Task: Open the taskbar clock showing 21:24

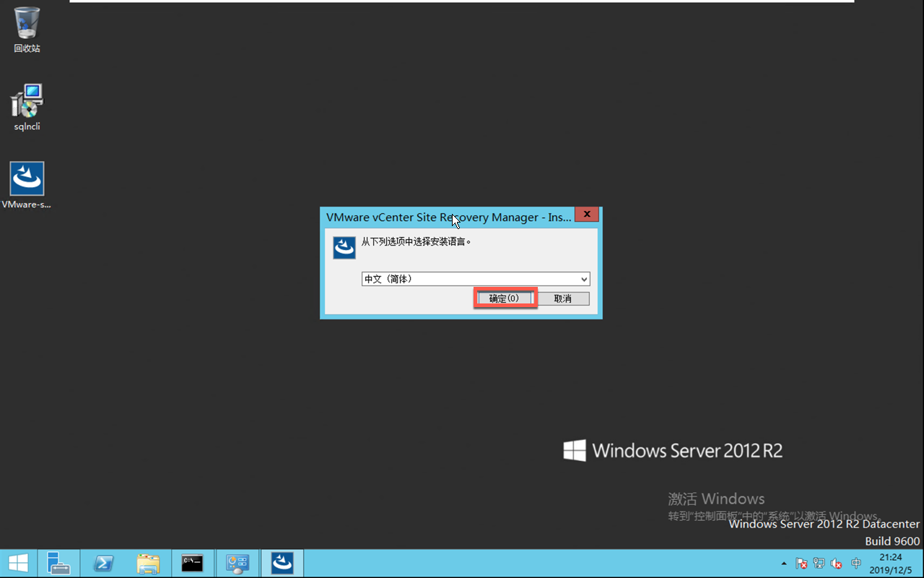Action: click(x=891, y=564)
